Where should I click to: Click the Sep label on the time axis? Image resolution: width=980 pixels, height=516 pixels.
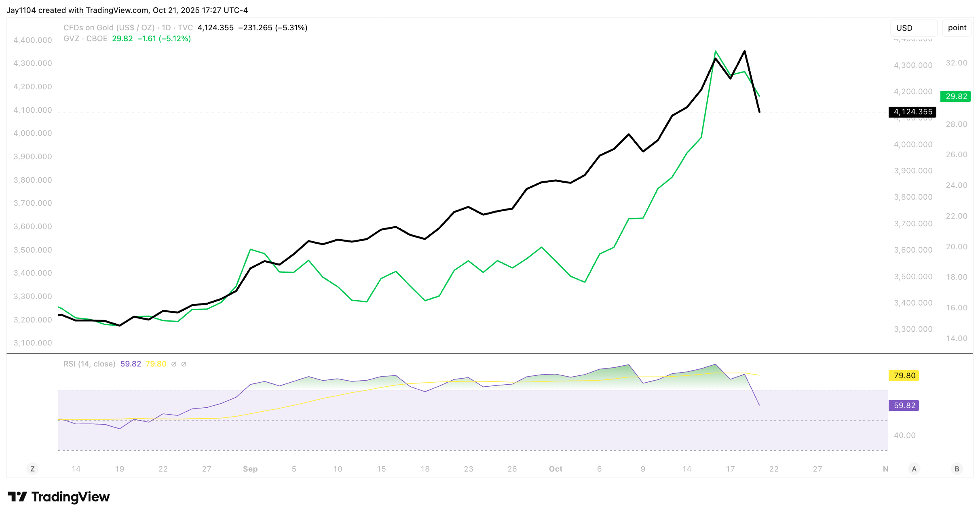[250, 469]
